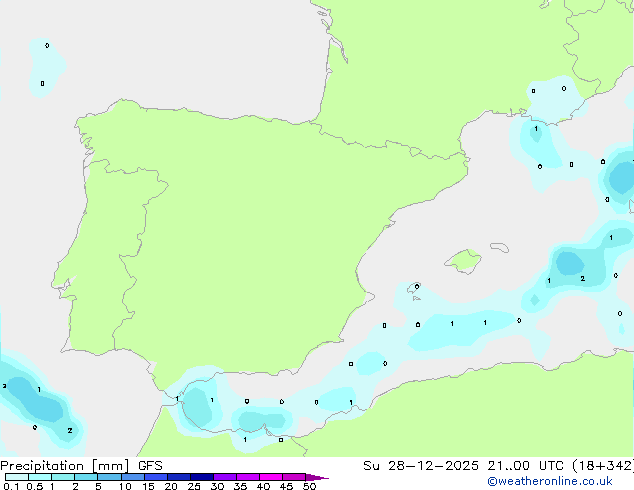Choose the 25–30 mm navy legend swatch
The image size is (634, 490).
(x=202, y=477)
